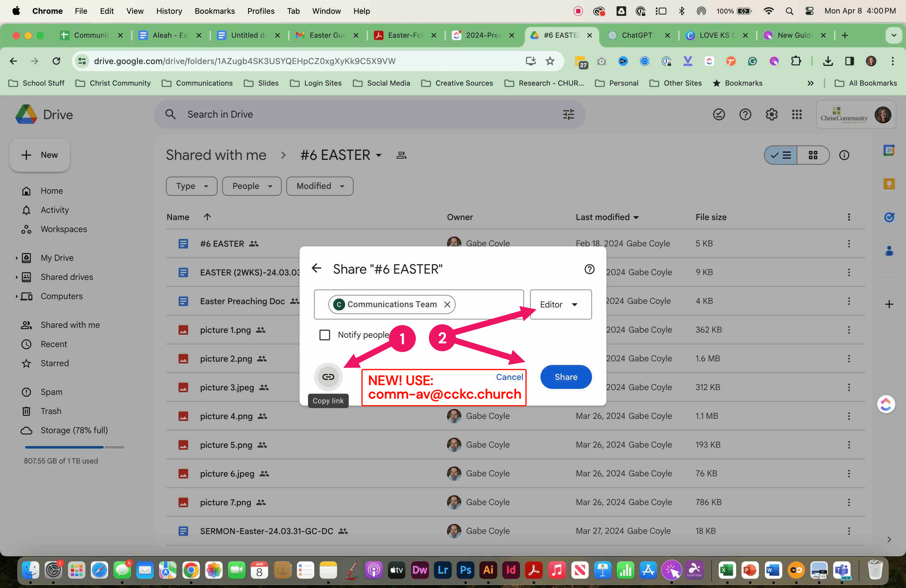The image size is (906, 588).
Task: Open Google Tasks side panel icon
Action: coord(889,217)
